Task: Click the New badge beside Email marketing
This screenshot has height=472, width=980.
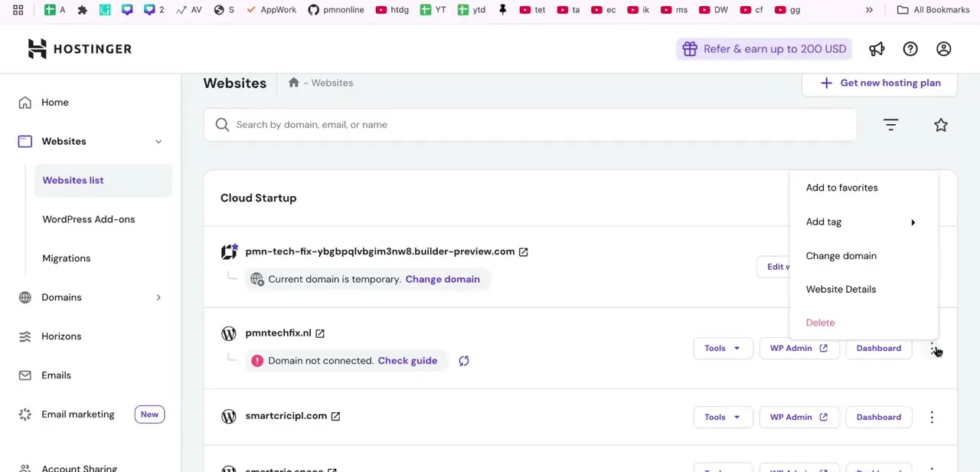Action: pos(149,415)
